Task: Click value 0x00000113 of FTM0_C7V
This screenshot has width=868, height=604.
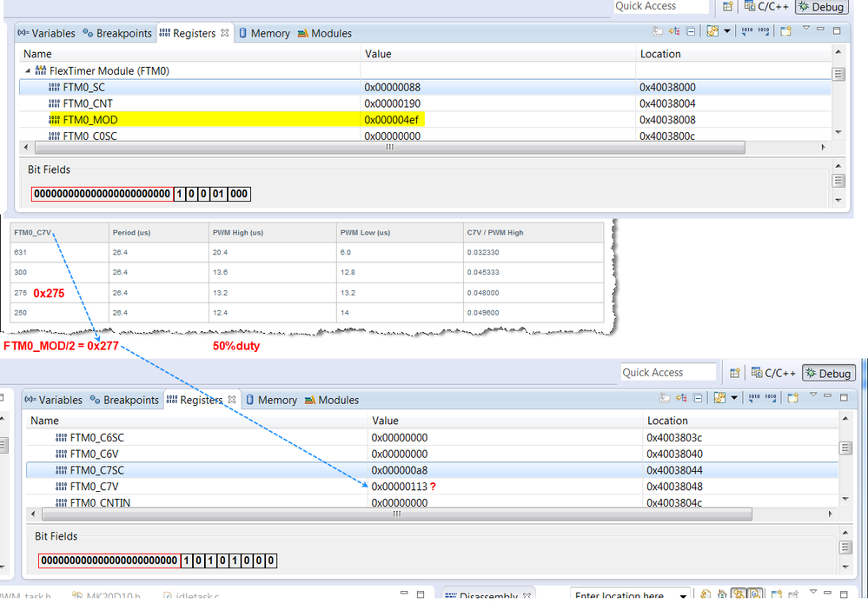Action: [x=399, y=487]
